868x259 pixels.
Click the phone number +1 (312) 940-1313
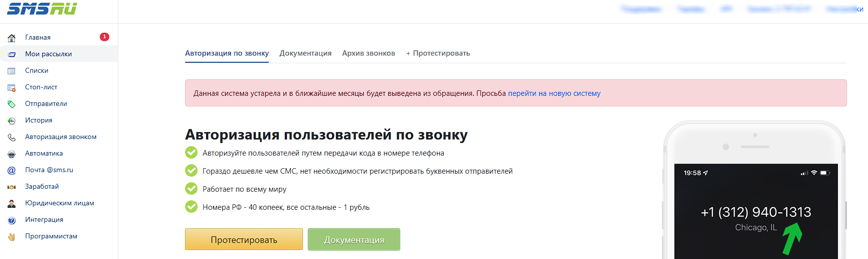(756, 212)
